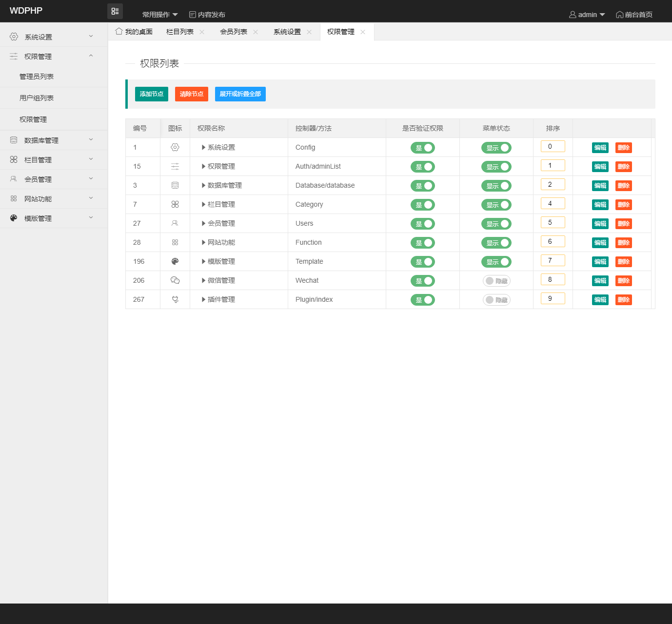Toggle menu display switch for Auth/adminList row

(496, 167)
